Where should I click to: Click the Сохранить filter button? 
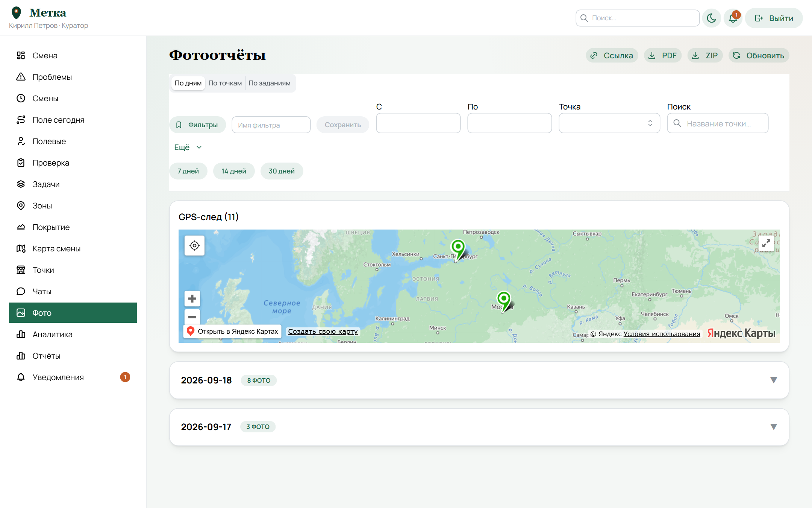pos(343,125)
